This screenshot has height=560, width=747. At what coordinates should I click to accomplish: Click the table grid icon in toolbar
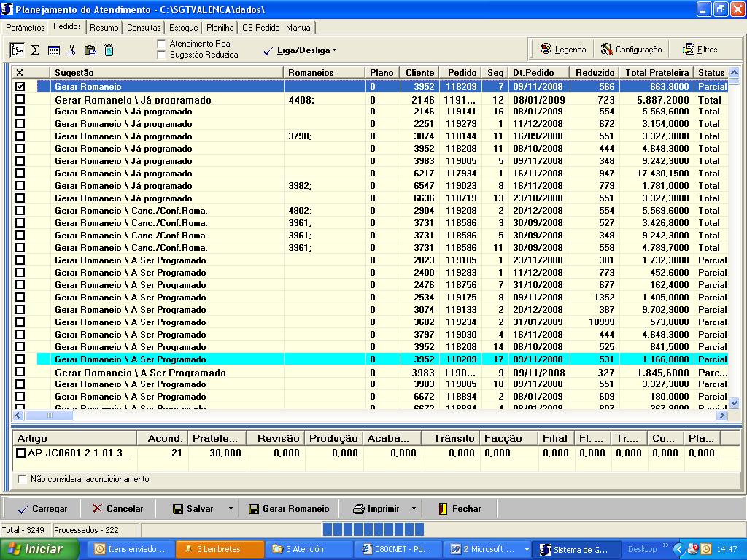[54, 50]
